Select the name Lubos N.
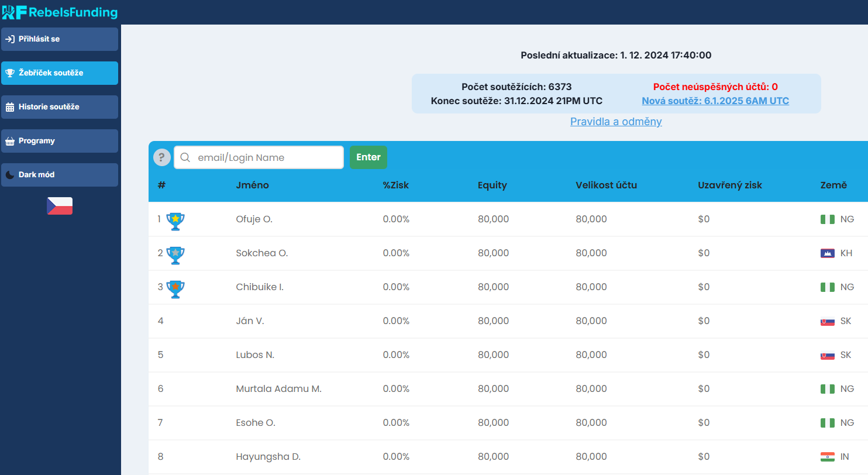868x475 pixels. coord(255,355)
